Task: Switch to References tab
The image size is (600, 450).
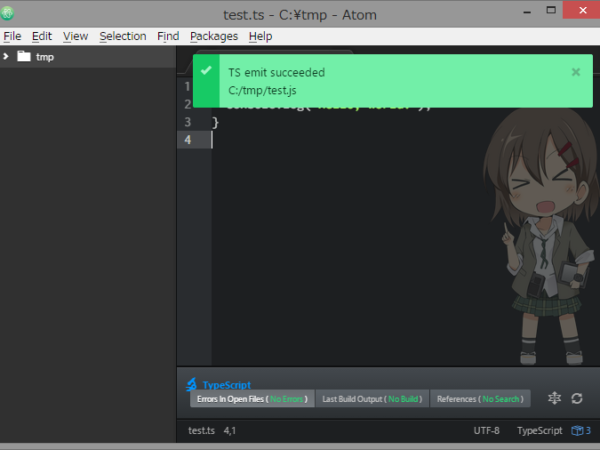Action: [480, 399]
